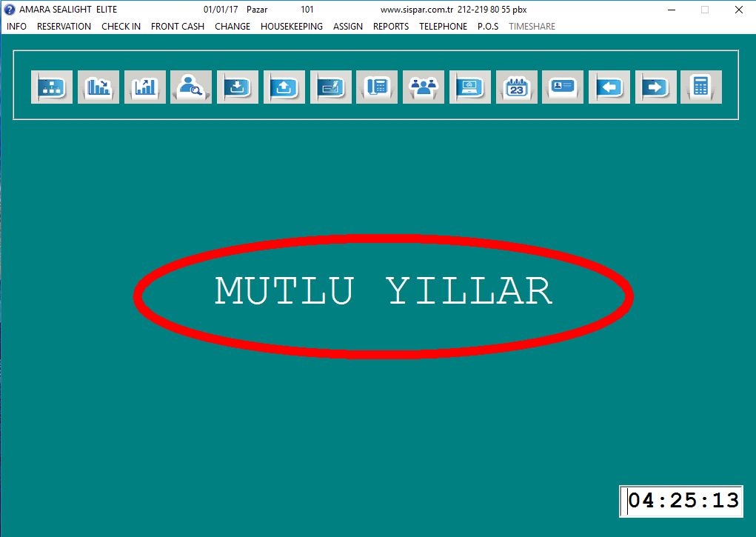Open the HOUSEKEEPING menu
The image size is (756, 537).
292,26
